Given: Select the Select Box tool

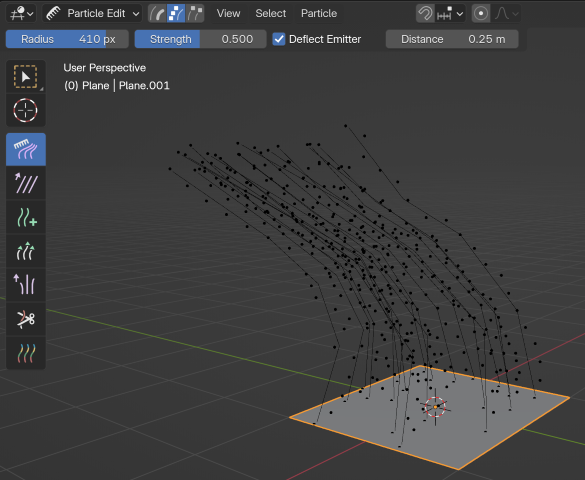Looking at the screenshot, I should click(26, 76).
